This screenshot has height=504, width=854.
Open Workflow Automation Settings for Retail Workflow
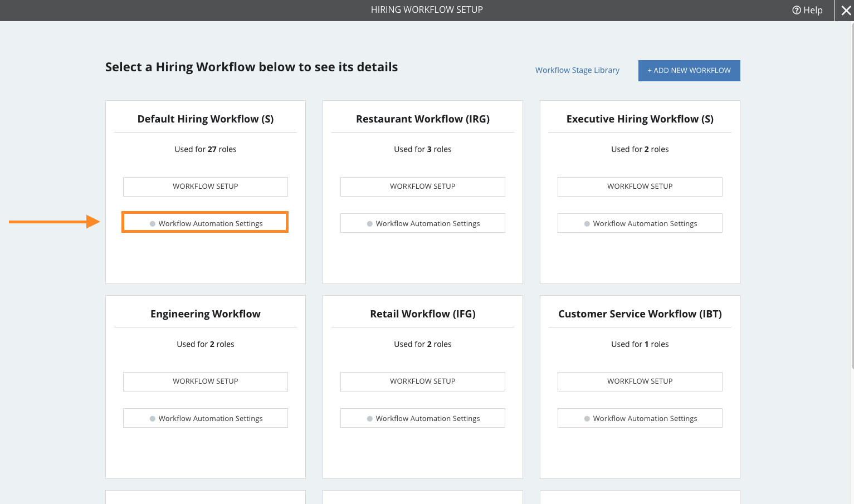[423, 418]
